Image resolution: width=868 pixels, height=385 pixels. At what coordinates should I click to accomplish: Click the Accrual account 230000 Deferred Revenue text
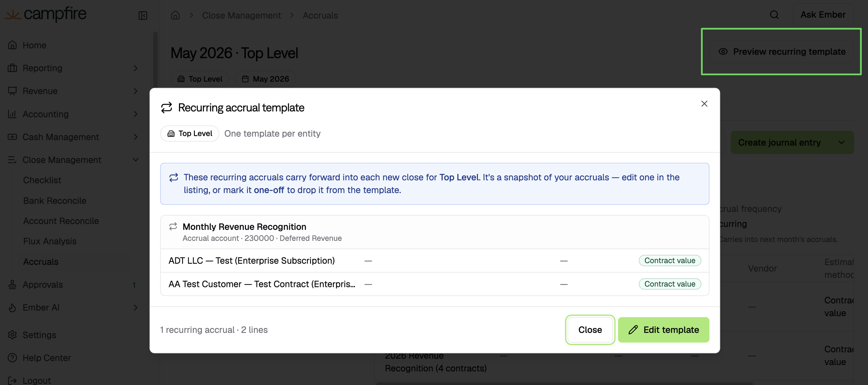coord(262,238)
